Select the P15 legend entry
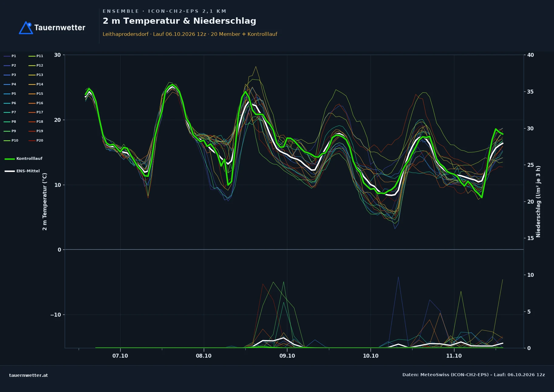 [x=36, y=94]
